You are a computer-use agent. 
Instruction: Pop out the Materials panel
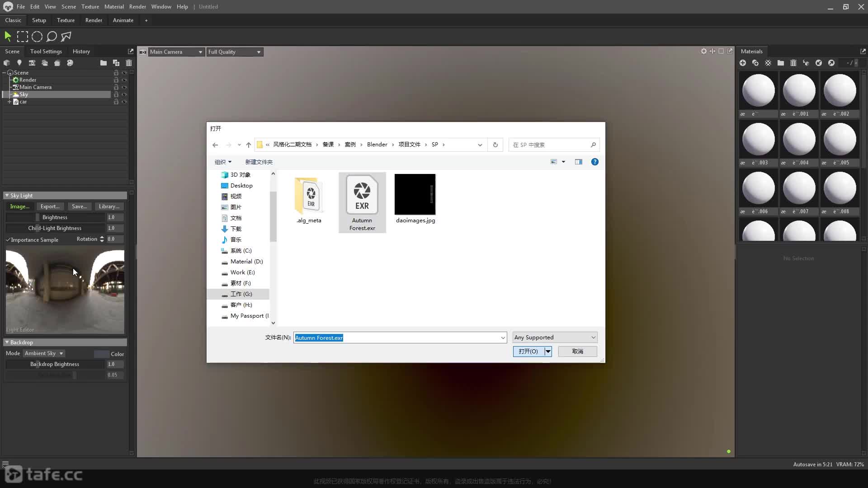click(x=863, y=51)
